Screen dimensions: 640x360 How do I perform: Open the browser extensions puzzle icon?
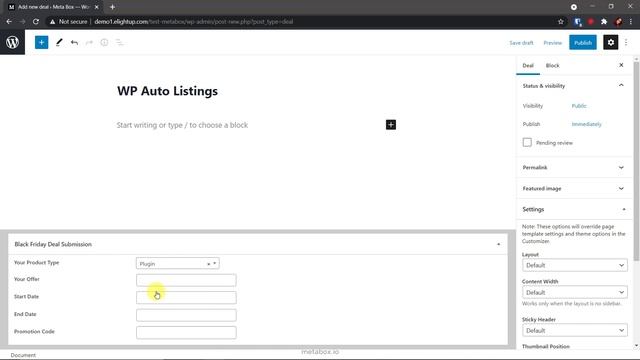pos(604,22)
